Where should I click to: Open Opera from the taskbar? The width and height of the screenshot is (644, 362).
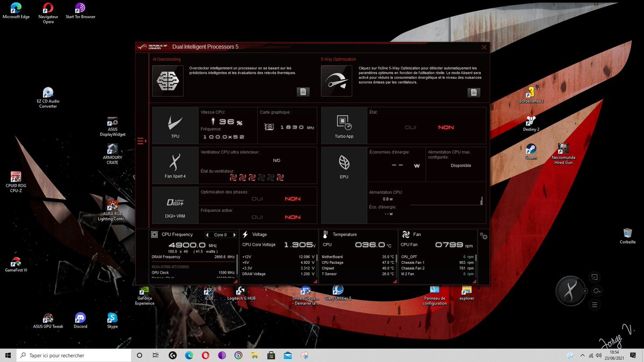tap(206, 355)
